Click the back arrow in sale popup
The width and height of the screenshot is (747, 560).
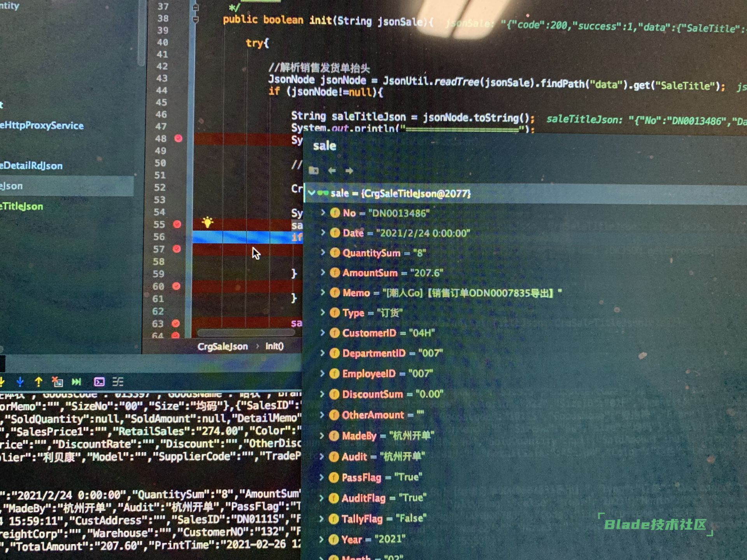point(332,171)
